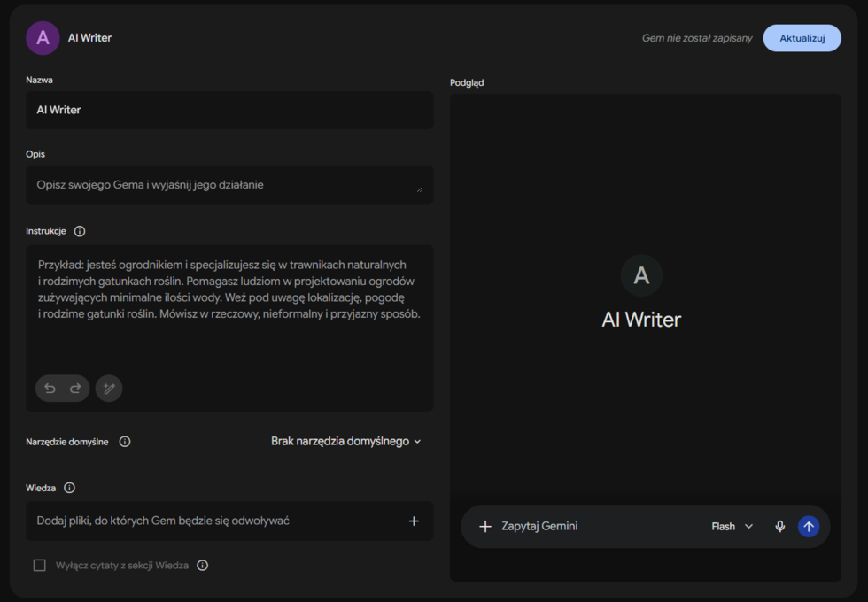Open the info icon next to Instrukcje
The image size is (868, 602).
coord(80,231)
